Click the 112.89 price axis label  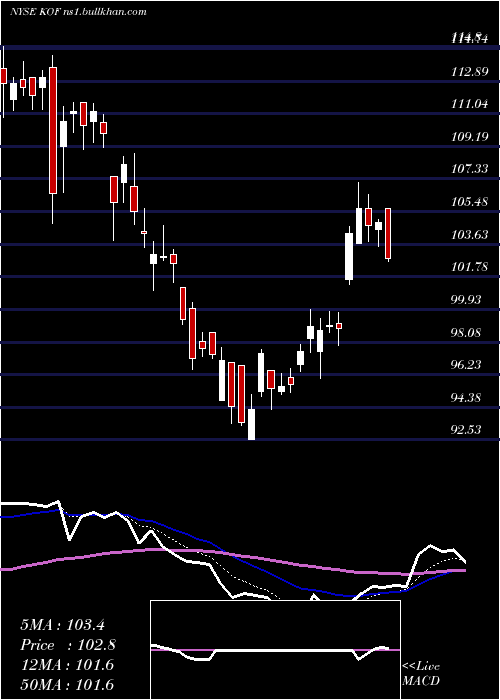pos(470,71)
